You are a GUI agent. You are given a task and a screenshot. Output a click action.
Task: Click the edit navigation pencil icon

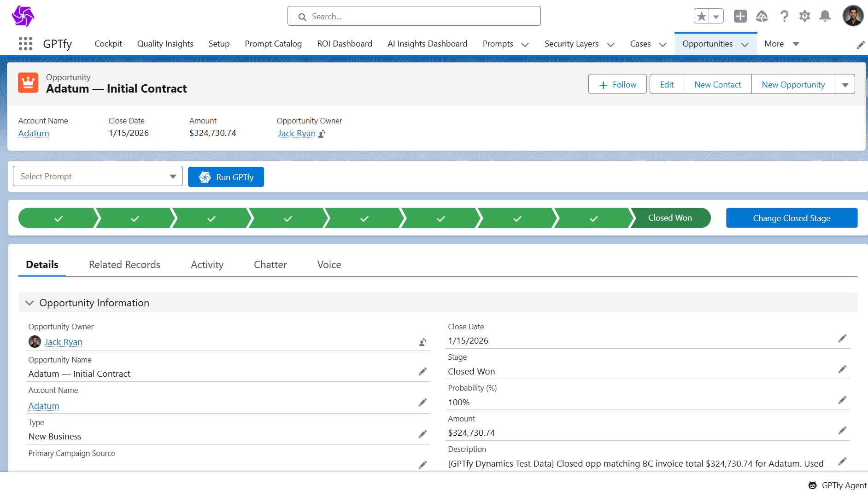(x=860, y=45)
